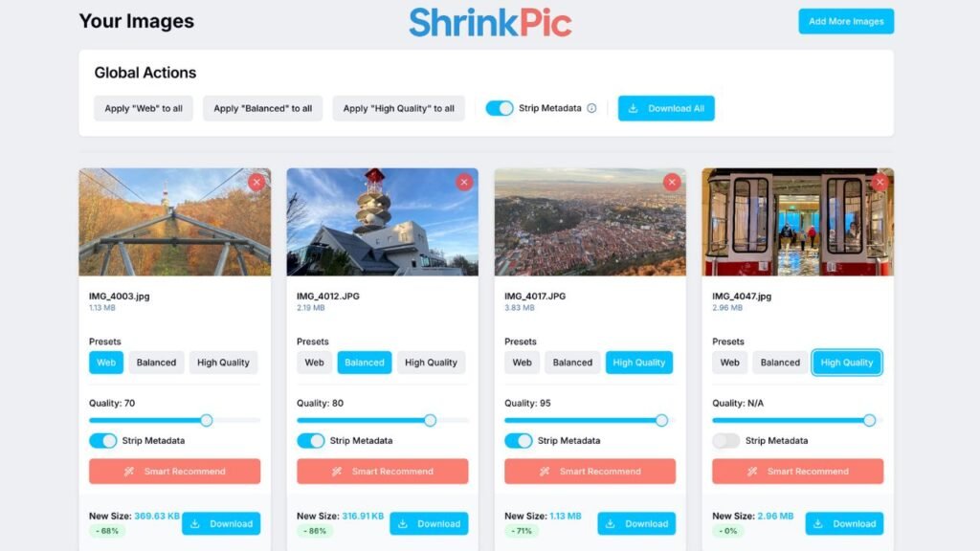980x551 pixels.
Task: Select the Web preset for IMG_4017.JPG
Action: [x=522, y=363]
